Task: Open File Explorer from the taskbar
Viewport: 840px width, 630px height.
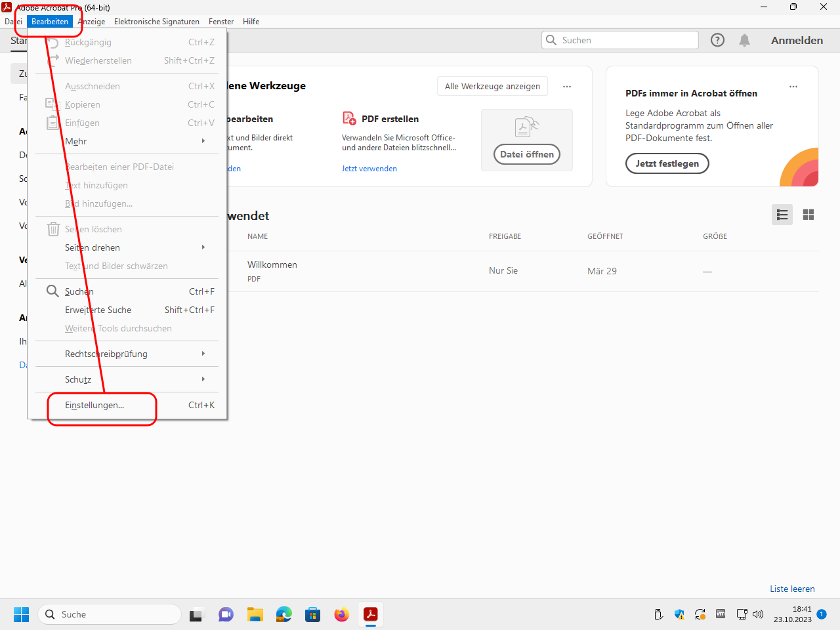Action: tap(255, 614)
